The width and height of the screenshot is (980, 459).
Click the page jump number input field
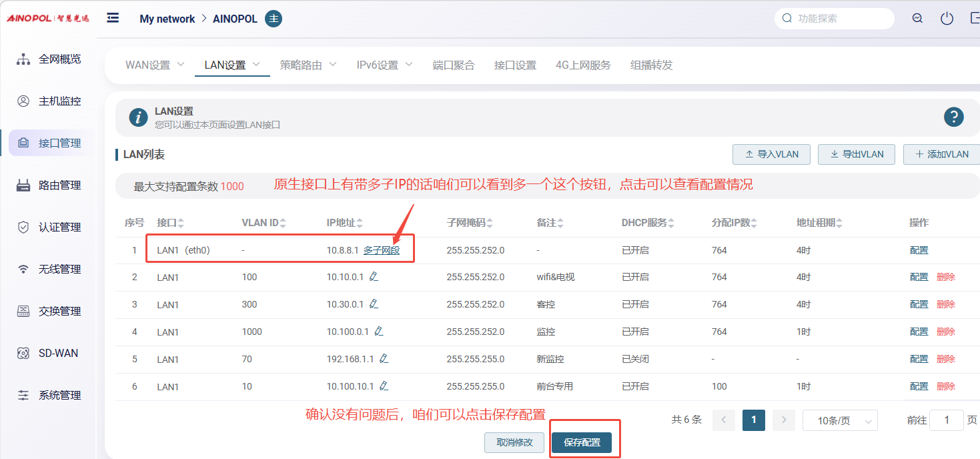(946, 420)
